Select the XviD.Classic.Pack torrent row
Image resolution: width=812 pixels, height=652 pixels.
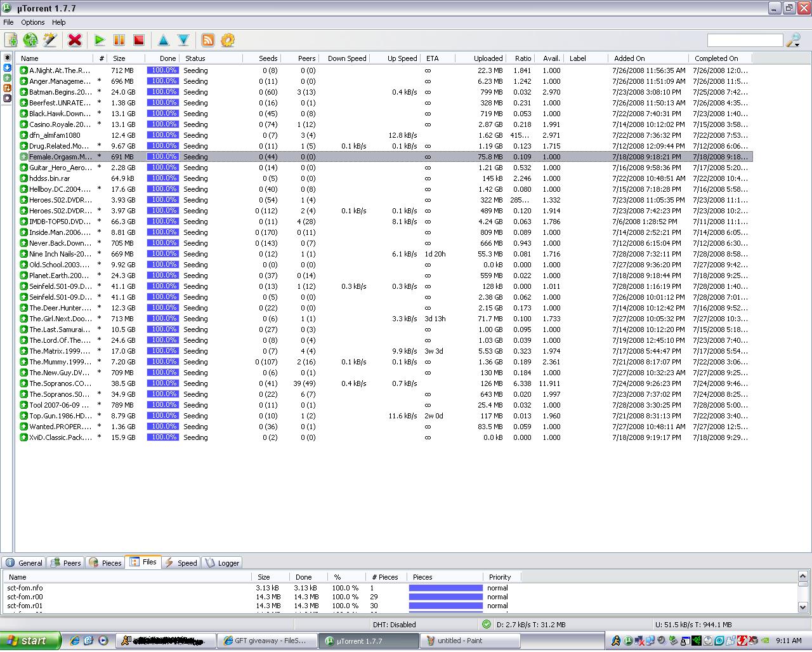point(384,437)
